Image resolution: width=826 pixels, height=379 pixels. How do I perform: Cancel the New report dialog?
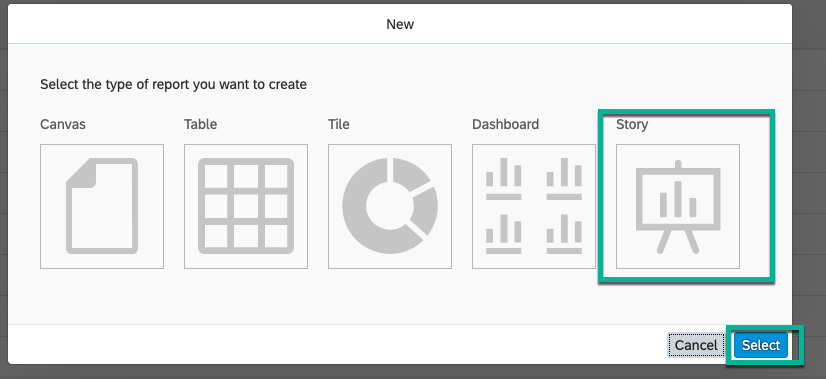pos(696,345)
